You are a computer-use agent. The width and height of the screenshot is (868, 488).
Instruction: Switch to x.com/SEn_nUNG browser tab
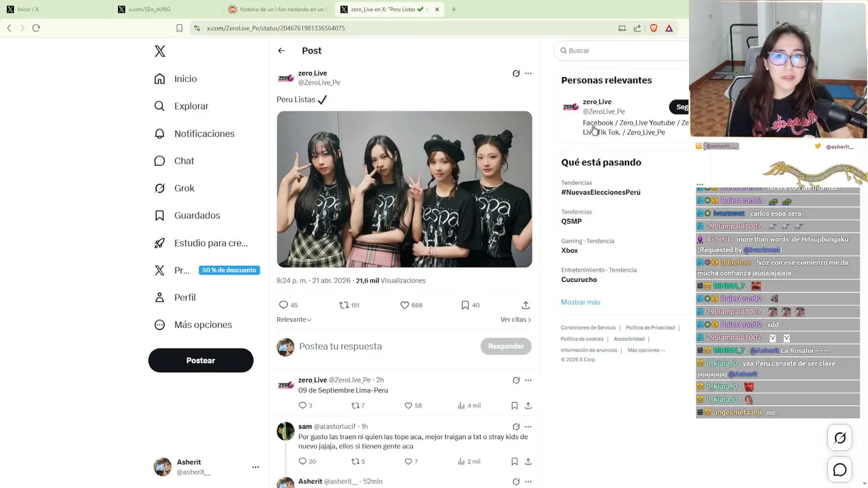pos(166,9)
